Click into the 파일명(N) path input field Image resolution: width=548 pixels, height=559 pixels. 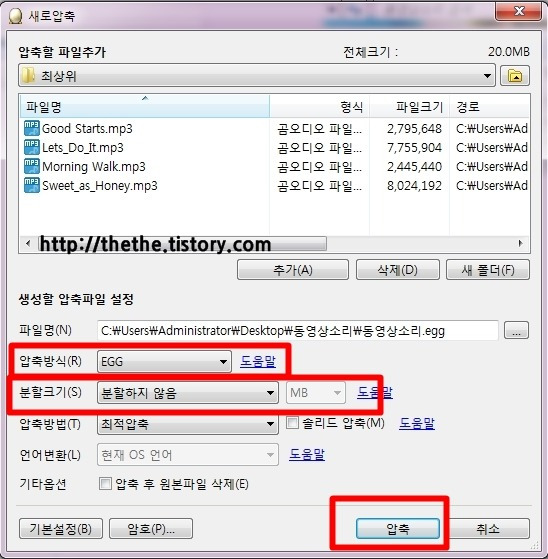(x=297, y=330)
